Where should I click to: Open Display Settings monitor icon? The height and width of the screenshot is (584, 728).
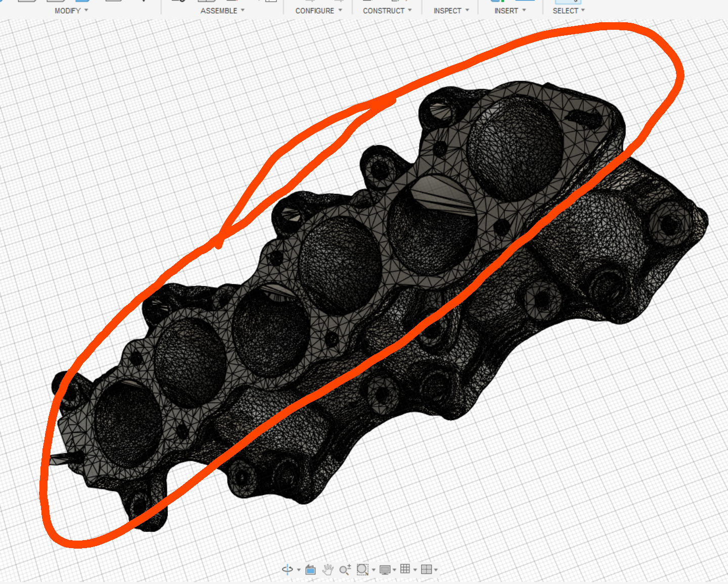tap(385, 570)
